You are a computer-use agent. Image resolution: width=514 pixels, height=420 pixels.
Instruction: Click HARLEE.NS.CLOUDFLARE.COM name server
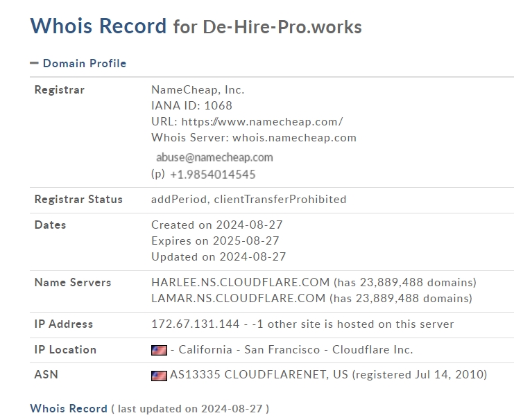coord(240,282)
